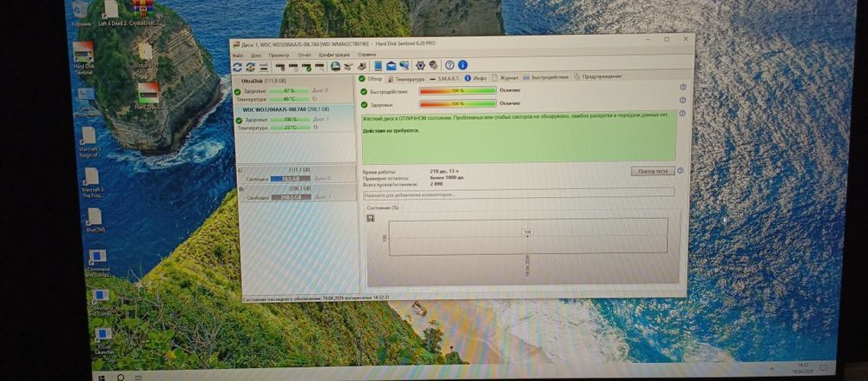Image resolution: width=868 pixels, height=381 pixels.
Task: Open Victoria desktop shortcut
Action: pos(146,56)
